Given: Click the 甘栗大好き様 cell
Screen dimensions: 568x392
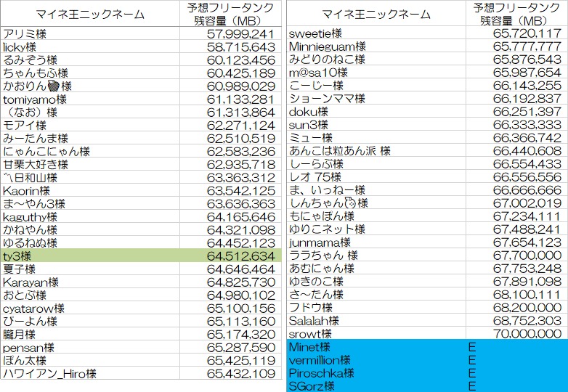Looking at the screenshot, I should [x=90, y=164].
